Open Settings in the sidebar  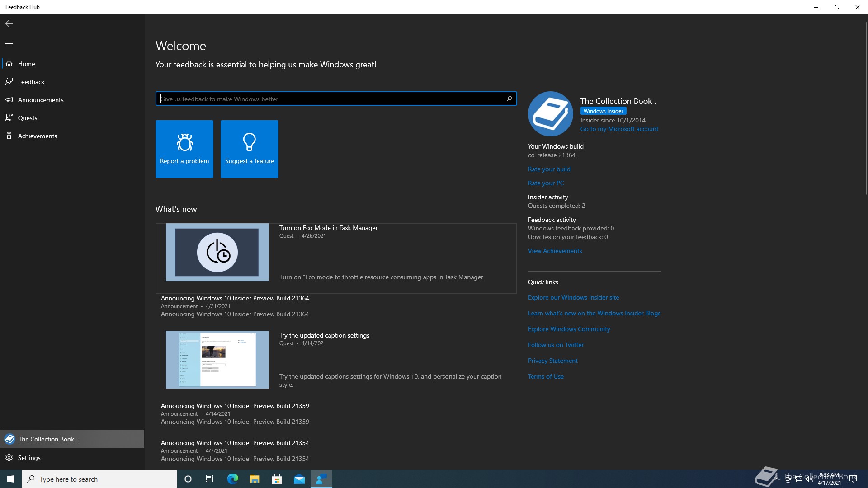[x=72, y=458]
